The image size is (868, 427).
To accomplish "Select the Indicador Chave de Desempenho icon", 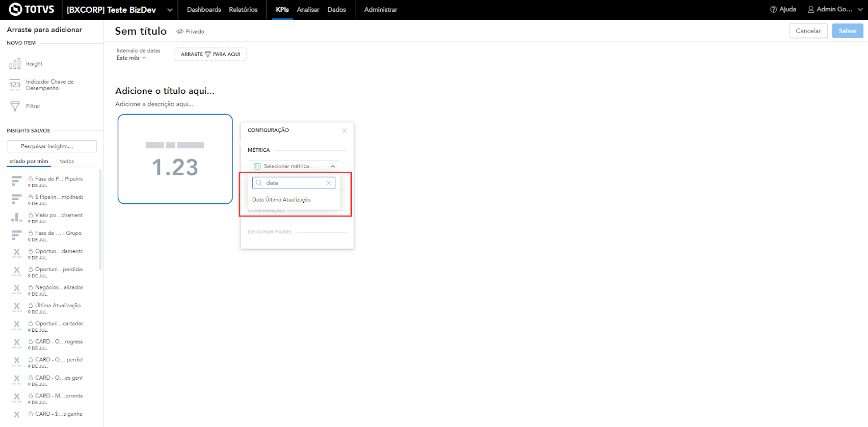I will [x=15, y=85].
